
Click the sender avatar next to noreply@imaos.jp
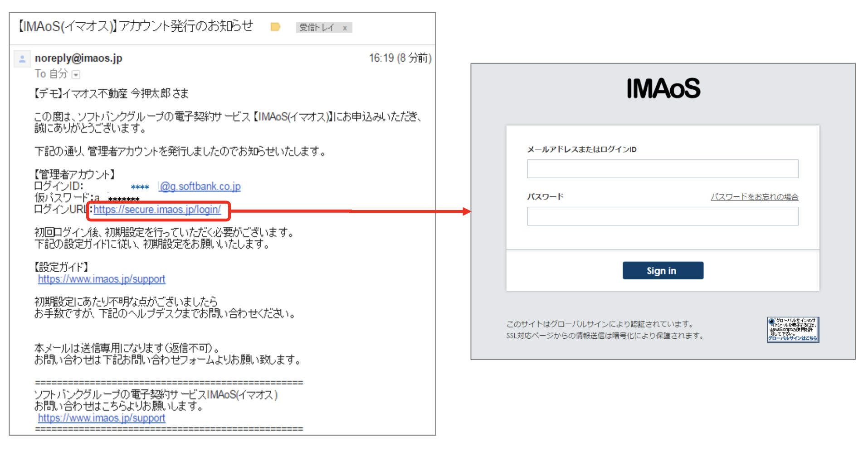tap(22, 59)
